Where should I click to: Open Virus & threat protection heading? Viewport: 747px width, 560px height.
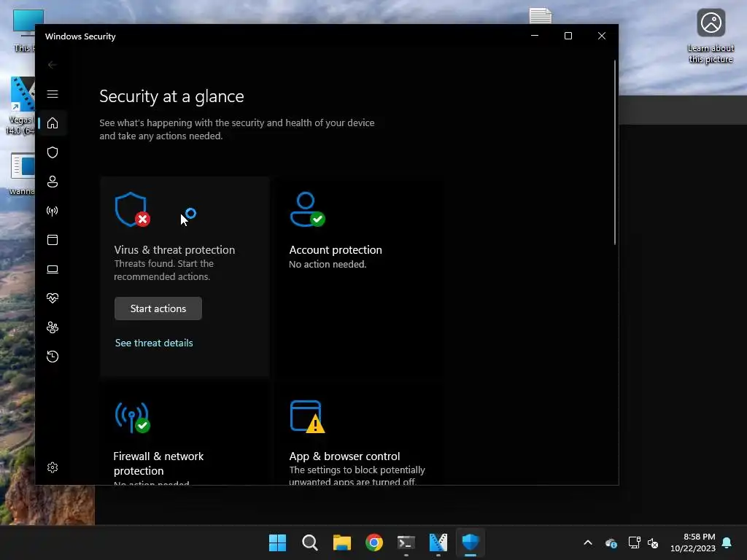[x=174, y=250]
